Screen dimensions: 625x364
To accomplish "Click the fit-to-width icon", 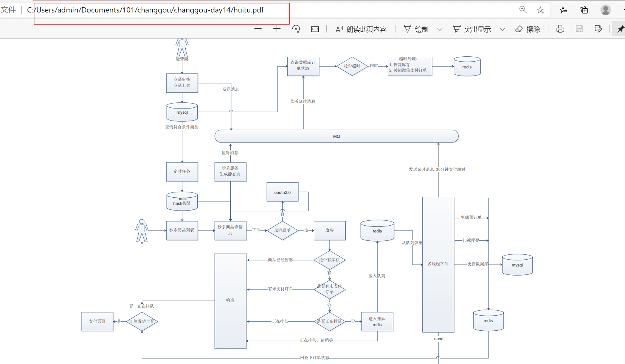I will pos(315,29).
